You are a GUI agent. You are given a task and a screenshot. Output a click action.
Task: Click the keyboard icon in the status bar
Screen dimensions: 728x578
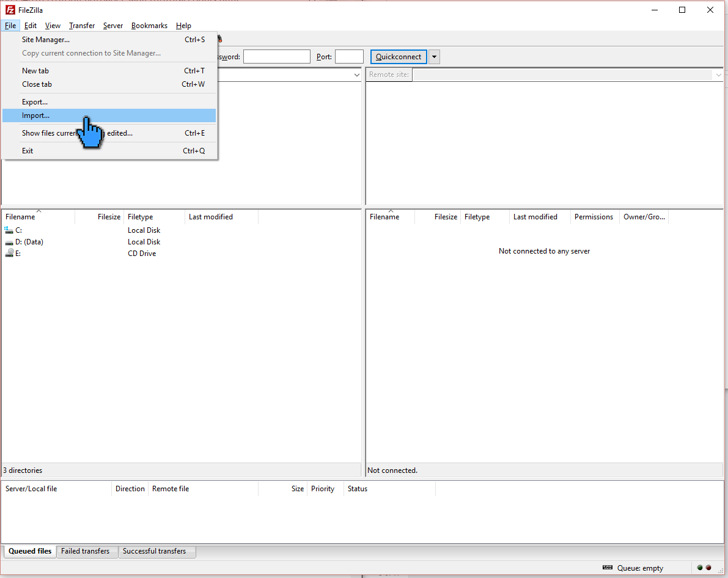point(608,568)
